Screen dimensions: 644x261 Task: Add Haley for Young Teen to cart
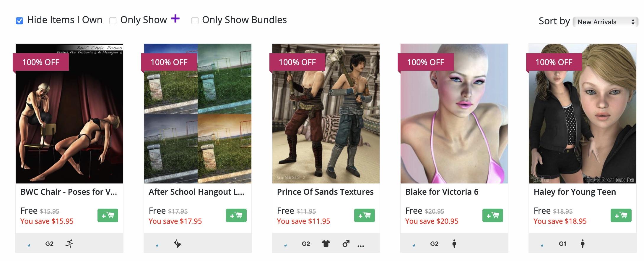tap(621, 215)
